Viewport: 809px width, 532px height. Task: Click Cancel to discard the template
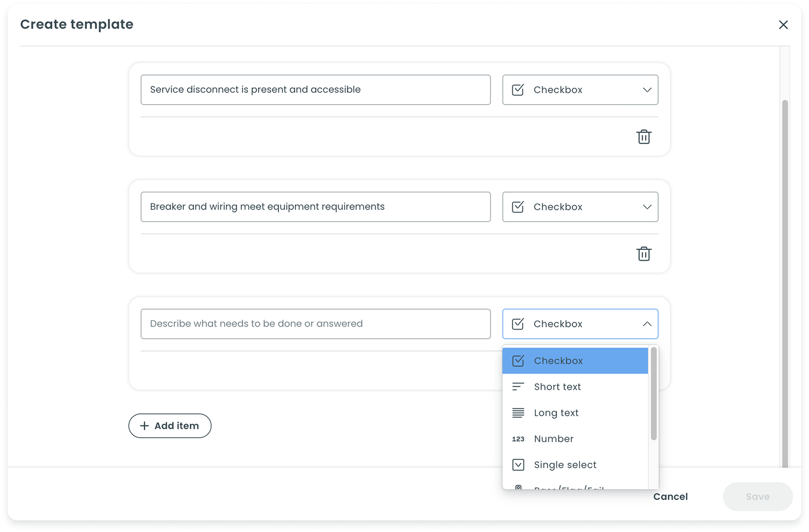point(671,496)
